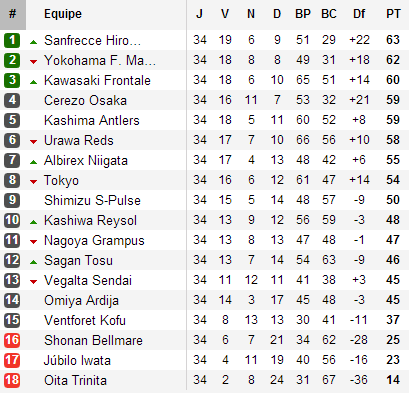Sort by the BP goals-for column header
Viewport: 409px width, 393px height.
click(303, 14)
